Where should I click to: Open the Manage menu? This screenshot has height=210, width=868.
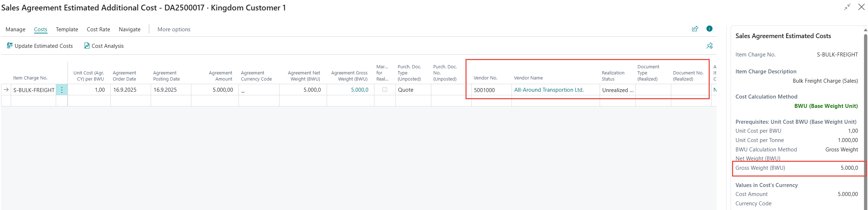tap(15, 29)
